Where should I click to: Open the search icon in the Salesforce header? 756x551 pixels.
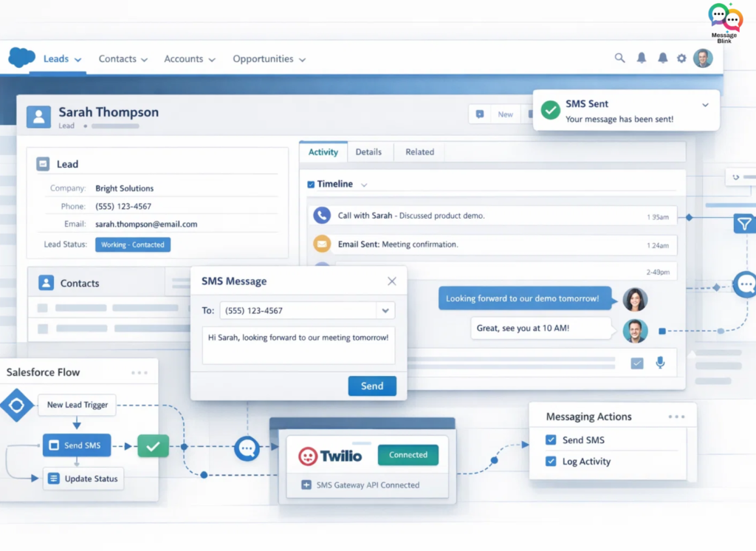click(x=619, y=58)
